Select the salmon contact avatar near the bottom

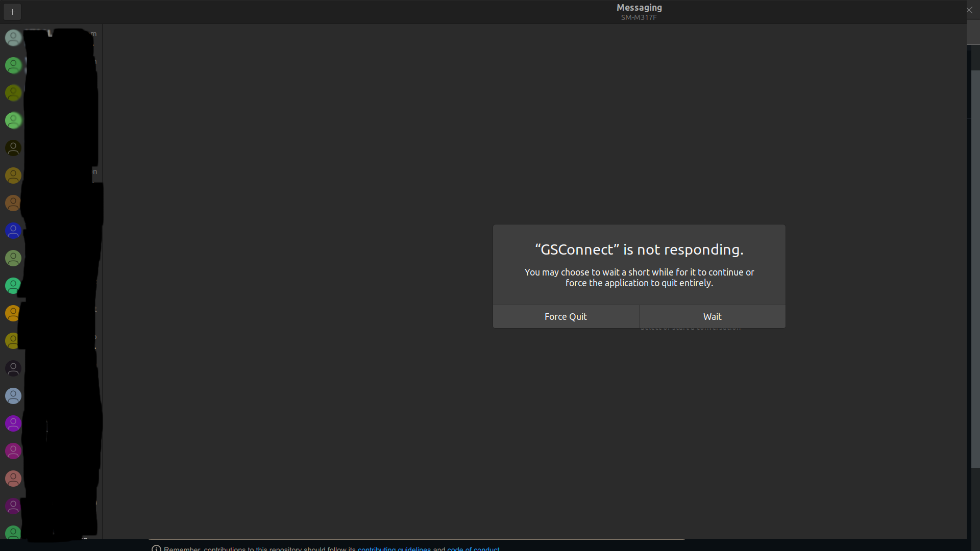click(13, 479)
